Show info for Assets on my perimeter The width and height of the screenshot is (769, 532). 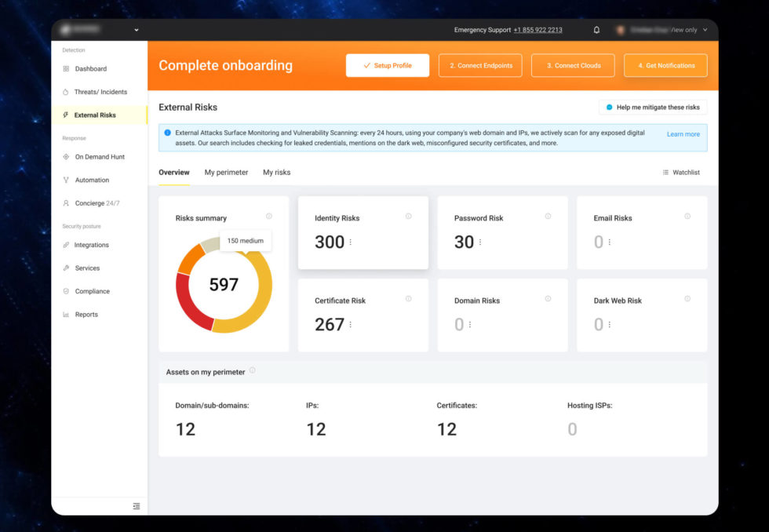pyautogui.click(x=253, y=370)
